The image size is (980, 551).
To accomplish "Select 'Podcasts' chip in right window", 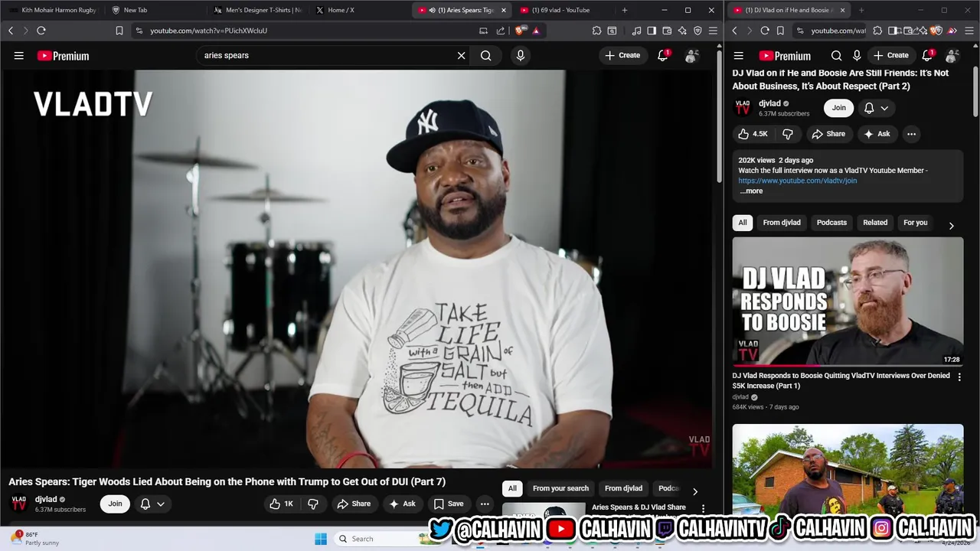I will [831, 223].
